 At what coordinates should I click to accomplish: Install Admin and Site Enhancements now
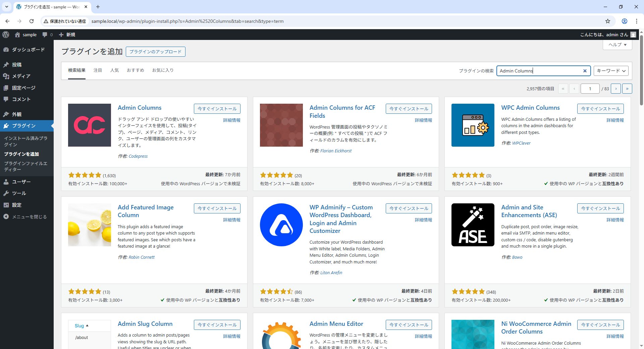[600, 208]
